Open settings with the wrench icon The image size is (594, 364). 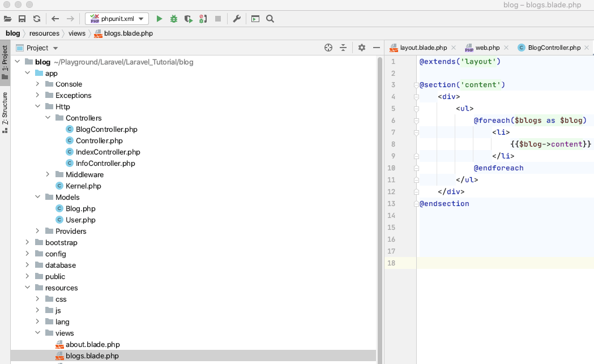coord(237,19)
